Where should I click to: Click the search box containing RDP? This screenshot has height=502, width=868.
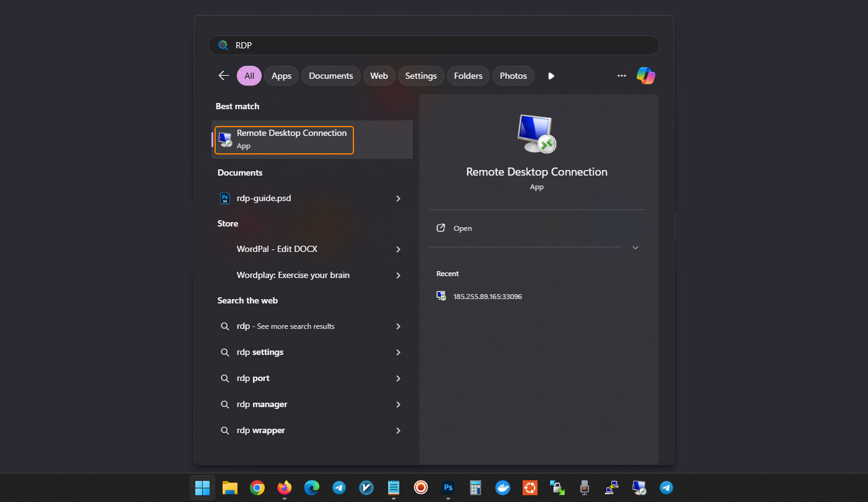click(434, 45)
